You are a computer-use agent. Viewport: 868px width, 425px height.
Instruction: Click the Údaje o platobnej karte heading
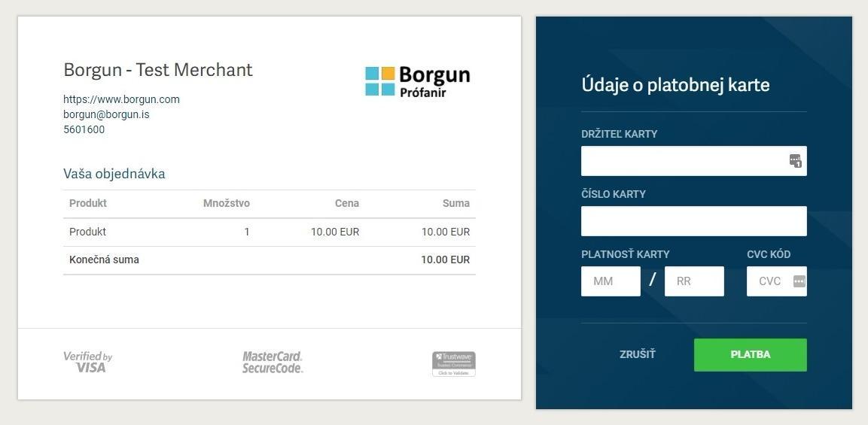[x=675, y=85]
